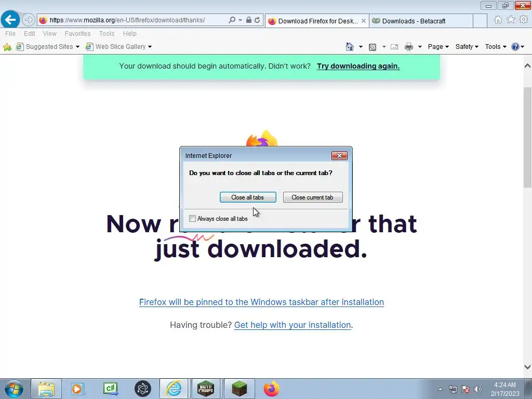Open the Betacraft launcher taskbar icon
The width and height of the screenshot is (532, 399).
(x=206, y=389)
